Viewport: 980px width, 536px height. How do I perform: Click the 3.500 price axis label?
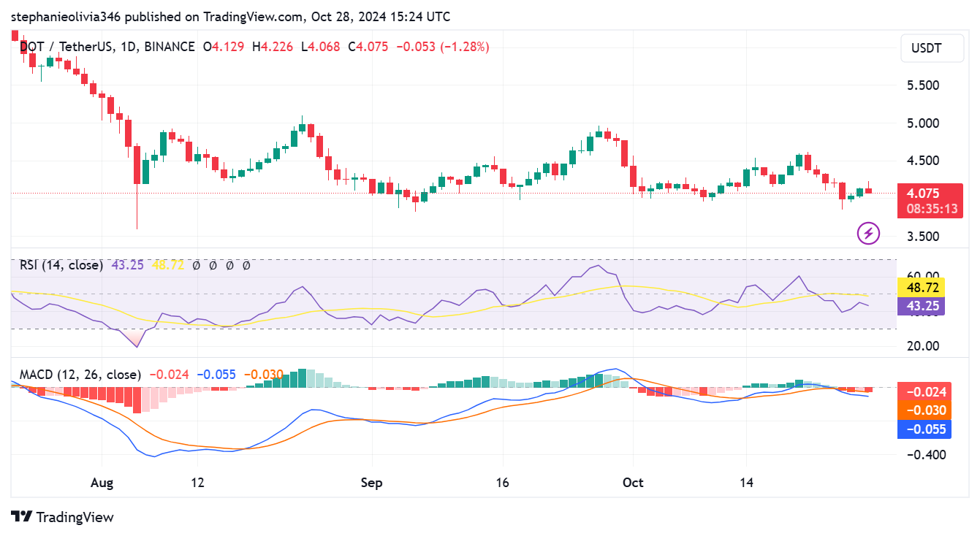coord(922,237)
